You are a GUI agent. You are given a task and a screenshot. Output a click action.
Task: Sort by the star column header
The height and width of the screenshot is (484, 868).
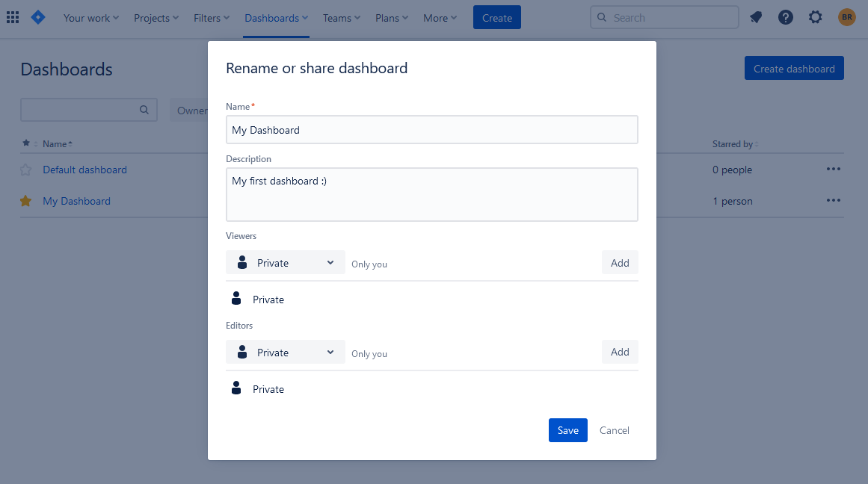click(29, 143)
